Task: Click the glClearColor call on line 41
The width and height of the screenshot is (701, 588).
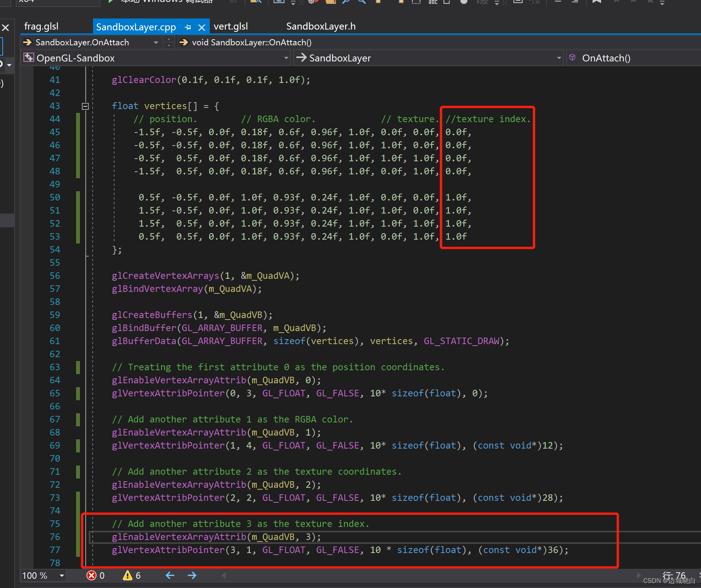Action: (x=211, y=80)
